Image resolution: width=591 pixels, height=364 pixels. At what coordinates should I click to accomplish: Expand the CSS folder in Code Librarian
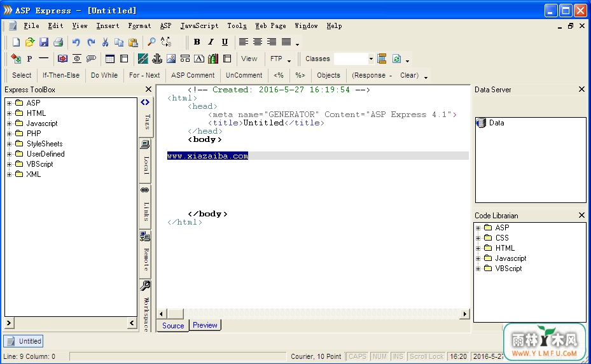coord(478,238)
